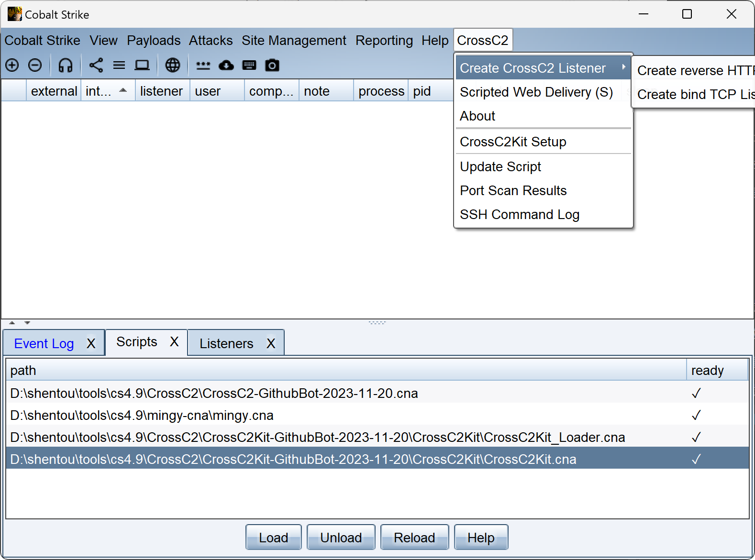Open credentials view via asterisks icon
The height and width of the screenshot is (560, 755).
[x=203, y=66]
